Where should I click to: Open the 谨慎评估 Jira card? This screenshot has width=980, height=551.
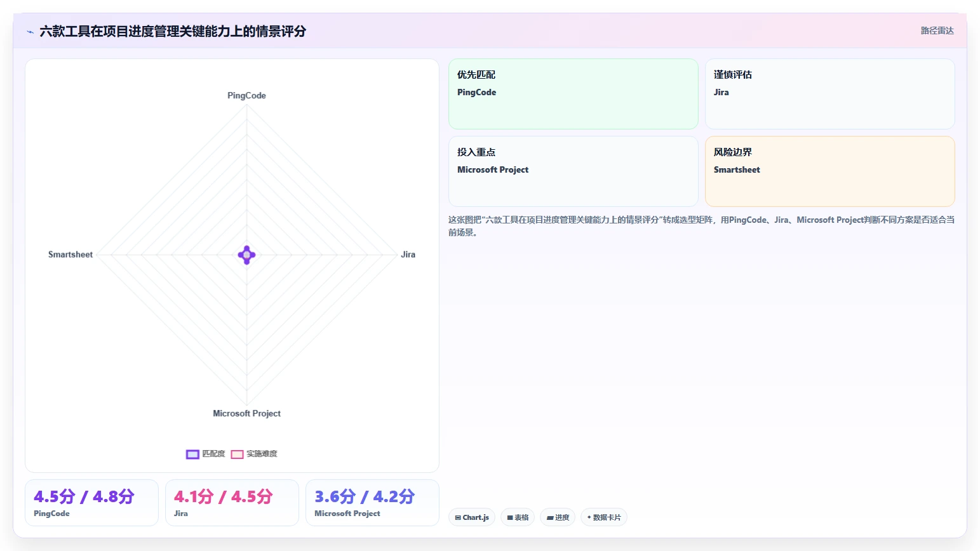coord(830,94)
